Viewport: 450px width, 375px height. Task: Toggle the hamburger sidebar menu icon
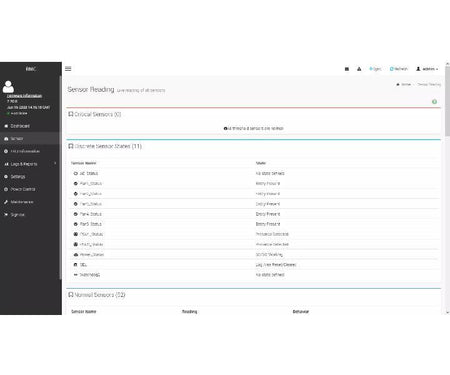pyautogui.click(x=68, y=69)
